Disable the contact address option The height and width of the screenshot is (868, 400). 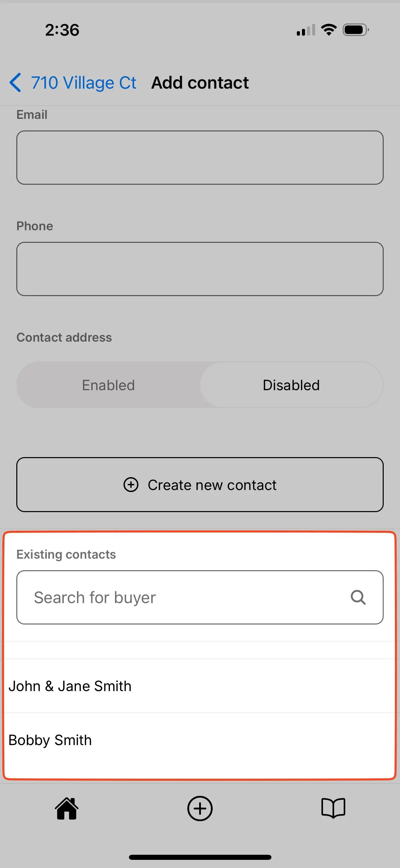[x=290, y=385]
